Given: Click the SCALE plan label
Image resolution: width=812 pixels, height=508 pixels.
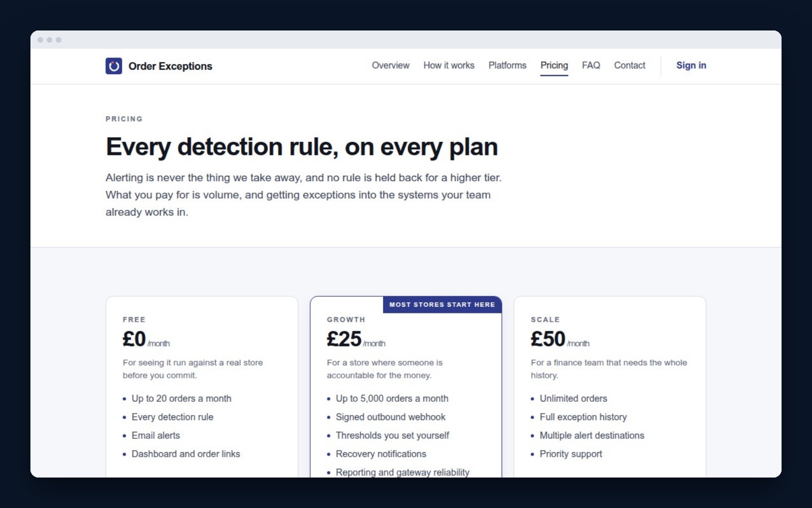Looking at the screenshot, I should [x=545, y=320].
